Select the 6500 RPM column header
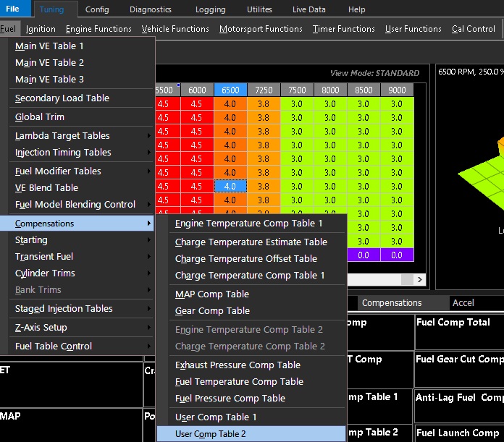Image resolution: width=504 pixels, height=442 pixels. coord(230,90)
